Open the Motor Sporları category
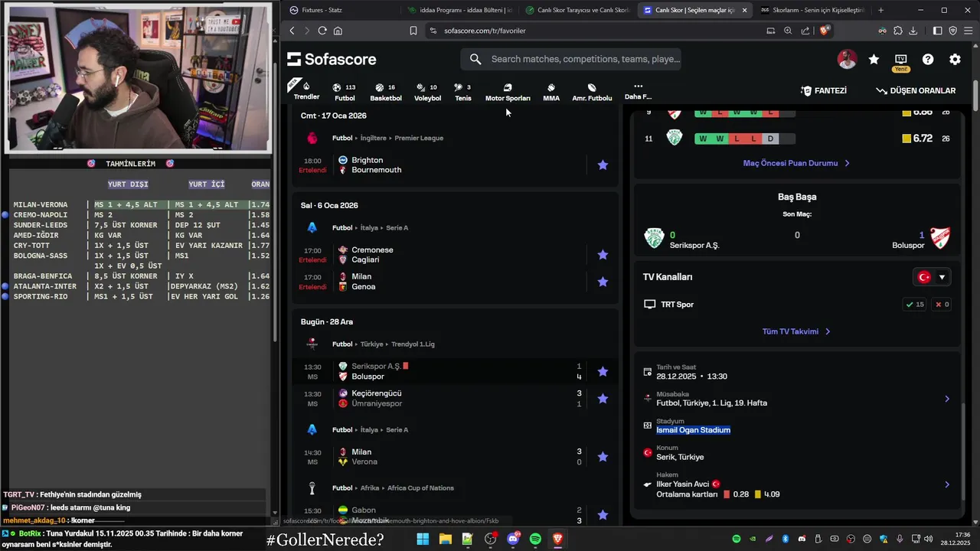 pos(508,92)
